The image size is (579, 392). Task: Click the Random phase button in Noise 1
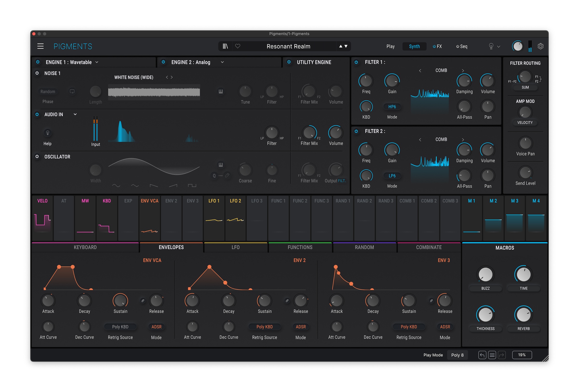point(48,92)
